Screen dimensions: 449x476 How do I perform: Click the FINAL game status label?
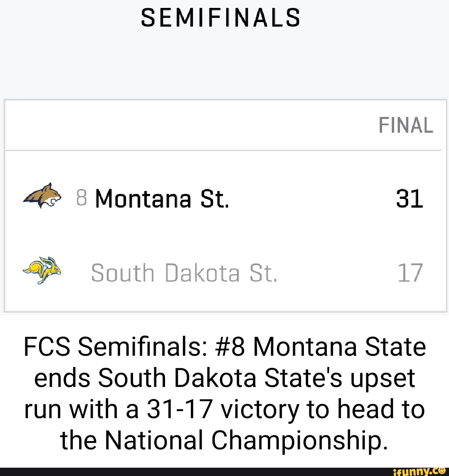pos(405,125)
